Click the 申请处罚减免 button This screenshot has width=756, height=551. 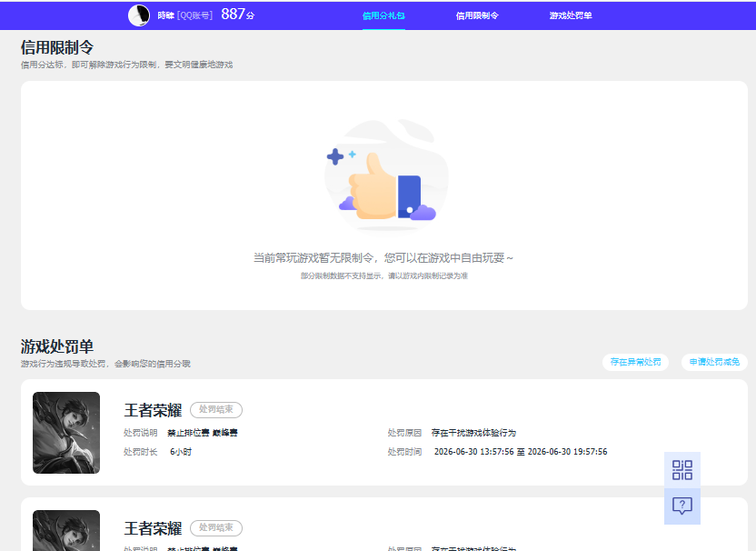[714, 362]
